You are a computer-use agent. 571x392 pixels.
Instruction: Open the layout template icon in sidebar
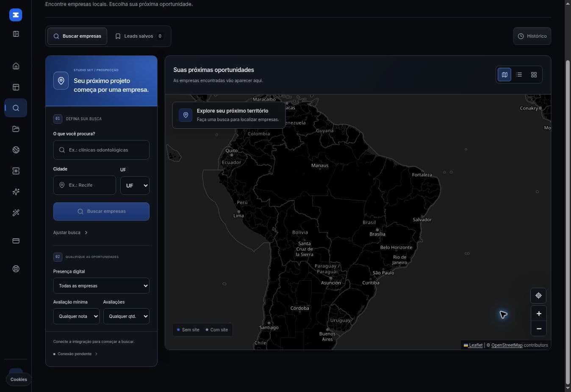pos(16,87)
